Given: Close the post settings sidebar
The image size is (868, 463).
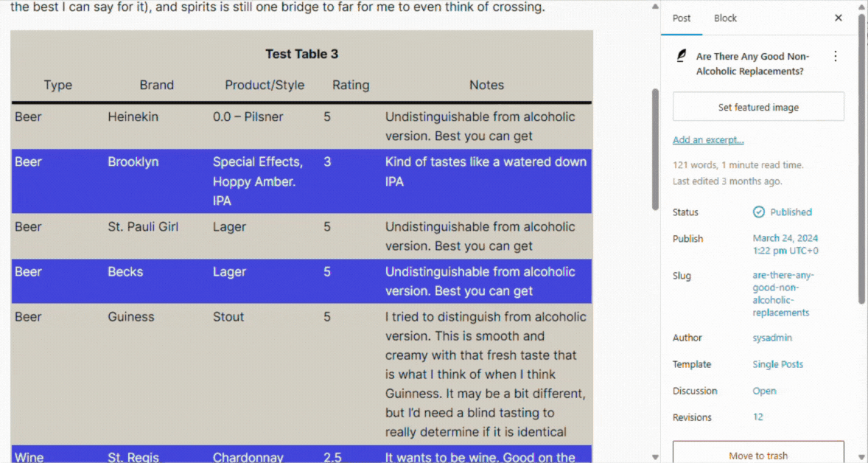Looking at the screenshot, I should point(838,18).
